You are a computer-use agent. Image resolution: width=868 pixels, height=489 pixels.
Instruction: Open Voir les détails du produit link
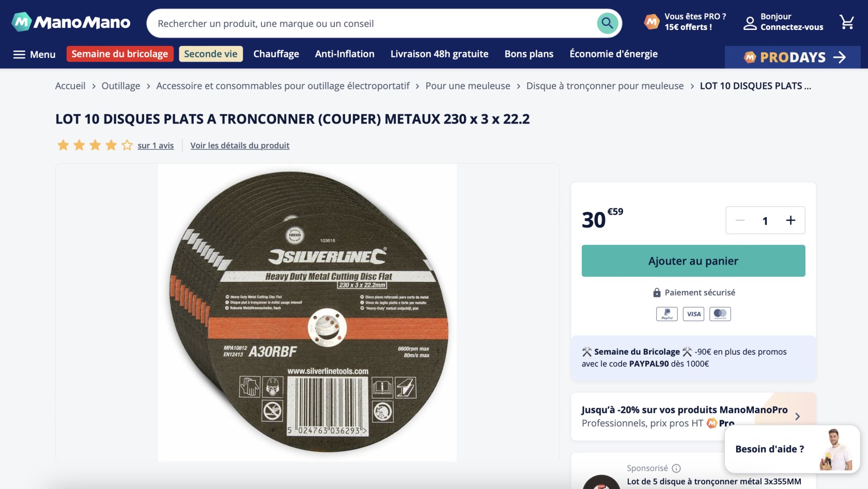tap(240, 146)
